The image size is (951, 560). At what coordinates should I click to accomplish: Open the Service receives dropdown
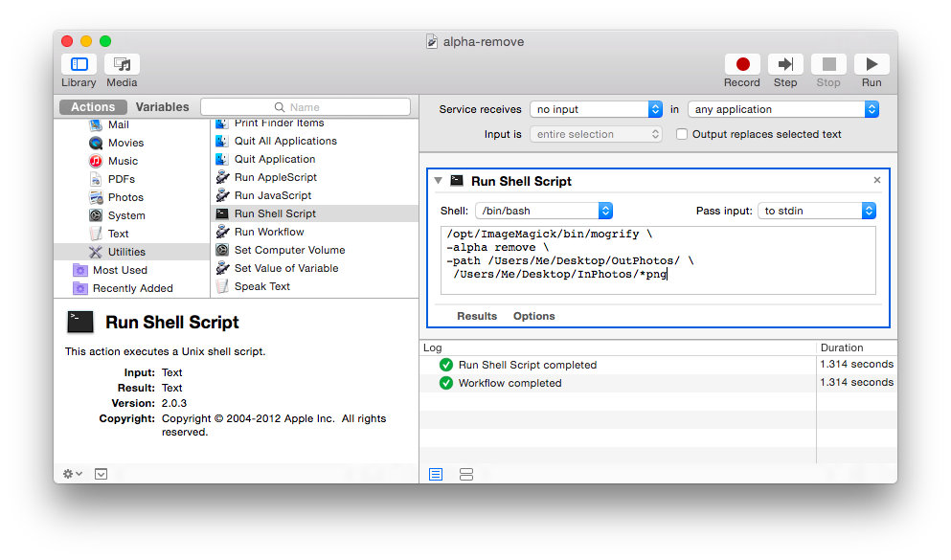pos(596,109)
